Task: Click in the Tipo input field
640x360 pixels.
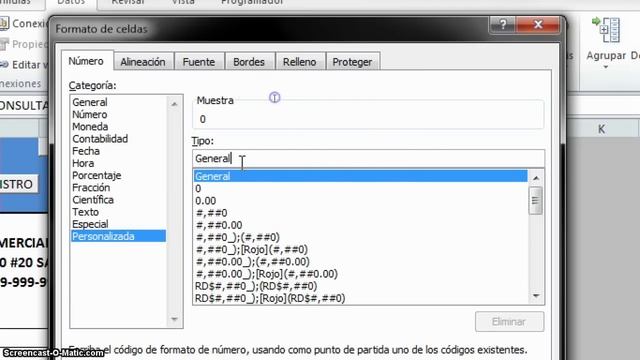Action: [x=368, y=158]
